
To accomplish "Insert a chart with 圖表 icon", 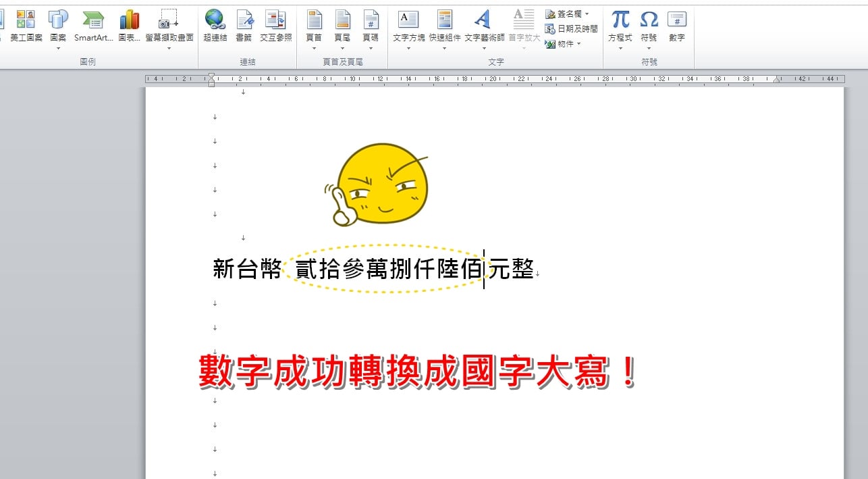I will tap(129, 26).
